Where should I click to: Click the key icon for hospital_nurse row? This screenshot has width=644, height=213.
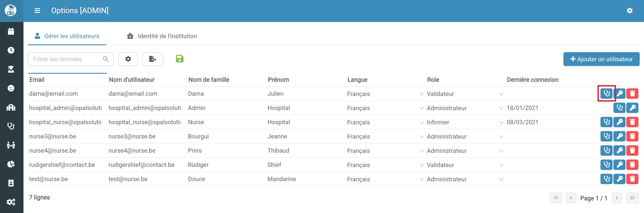(x=619, y=122)
